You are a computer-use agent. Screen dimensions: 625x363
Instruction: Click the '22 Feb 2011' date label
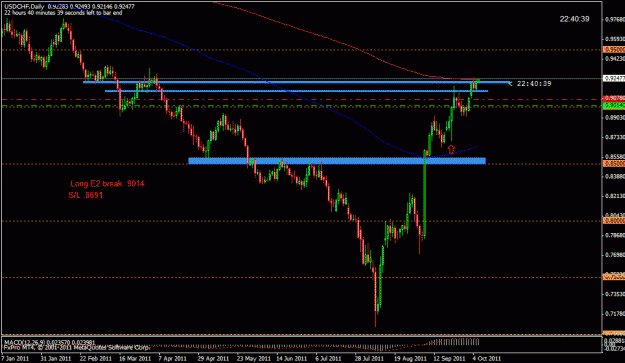tap(96, 358)
